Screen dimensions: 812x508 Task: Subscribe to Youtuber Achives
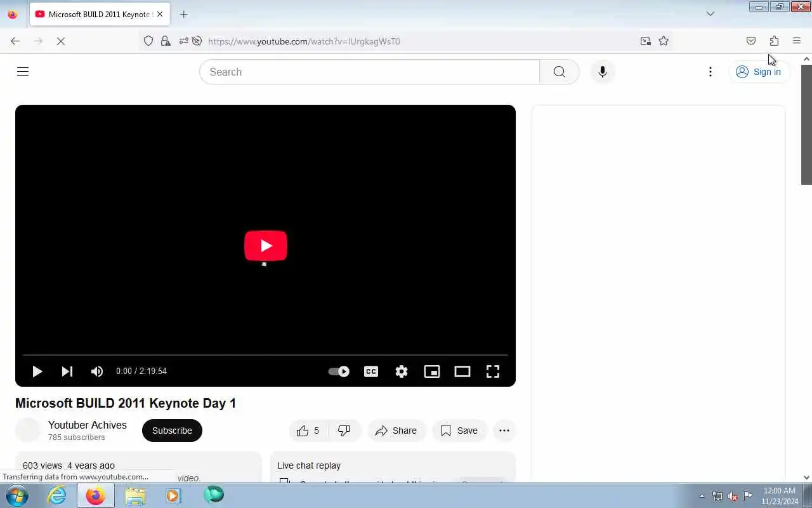pyautogui.click(x=172, y=431)
